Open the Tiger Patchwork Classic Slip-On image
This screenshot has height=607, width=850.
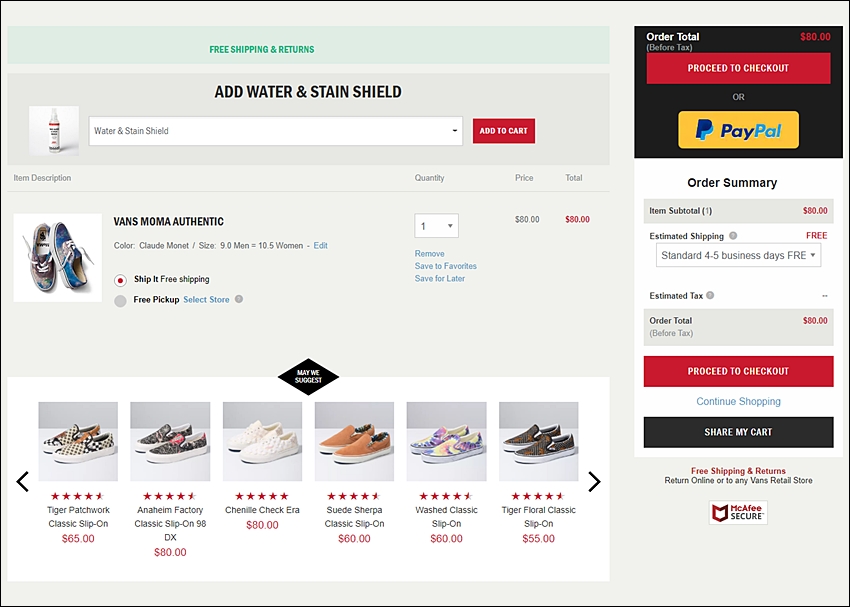pyautogui.click(x=78, y=441)
